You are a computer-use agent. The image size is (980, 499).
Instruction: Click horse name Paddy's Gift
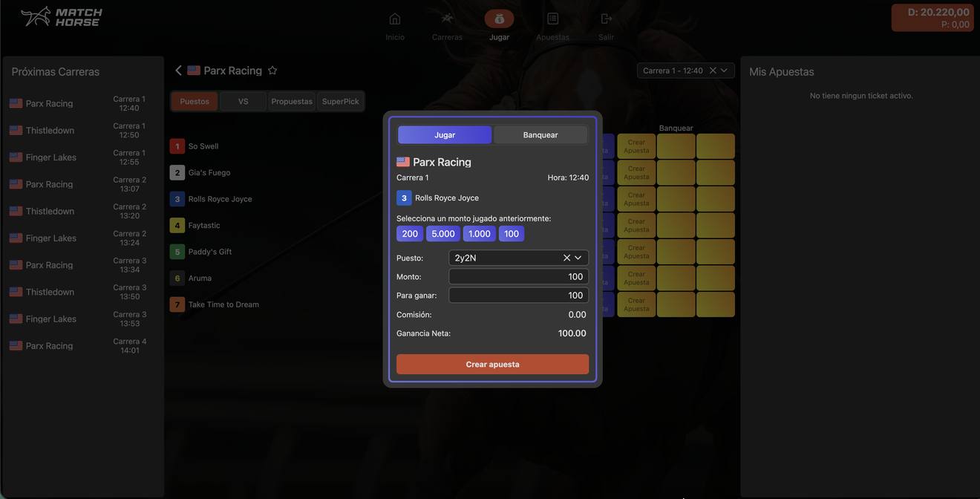(x=210, y=252)
